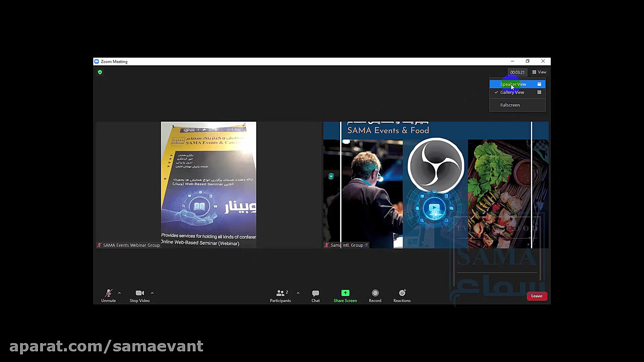644x362 pixels.
Task: Open the Reactions menu
Action: (x=402, y=296)
